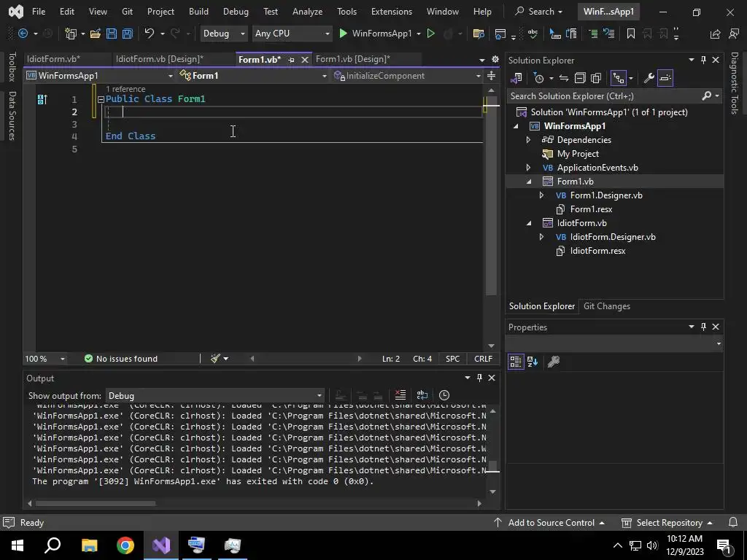Click the Live Share icon
Viewport: 747px width, 560px height.
[x=715, y=34]
